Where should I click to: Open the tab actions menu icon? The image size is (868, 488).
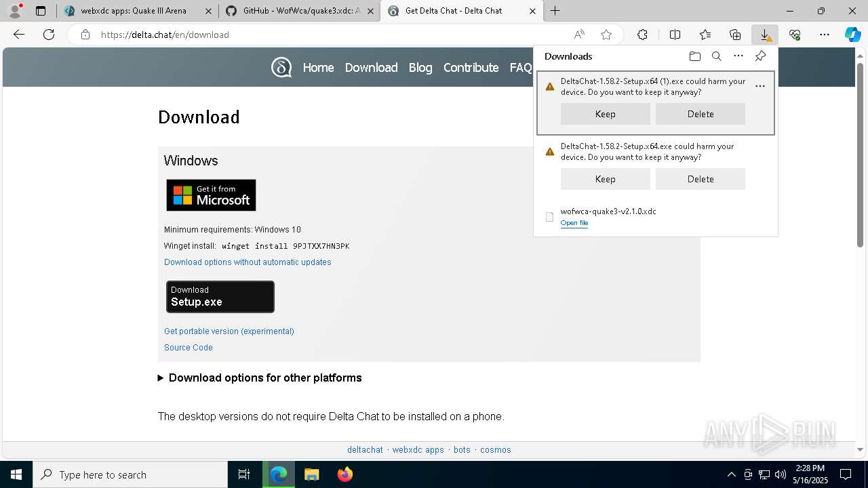coord(41,11)
